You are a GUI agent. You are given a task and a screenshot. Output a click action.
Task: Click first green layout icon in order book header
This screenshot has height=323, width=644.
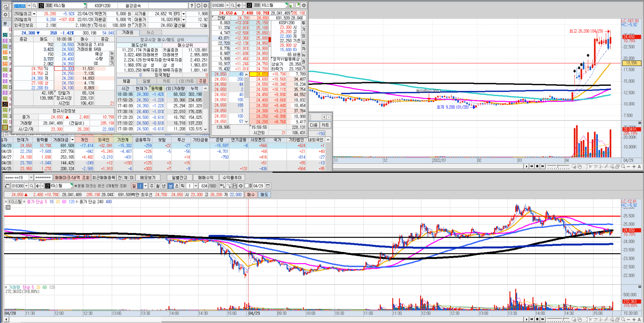point(292,5)
